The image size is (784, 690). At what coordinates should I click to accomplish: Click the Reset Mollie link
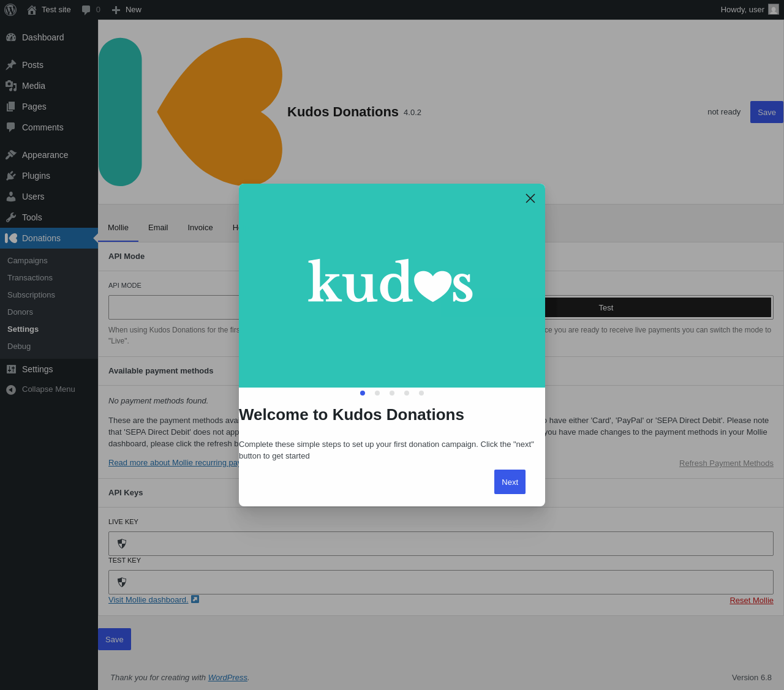(752, 601)
